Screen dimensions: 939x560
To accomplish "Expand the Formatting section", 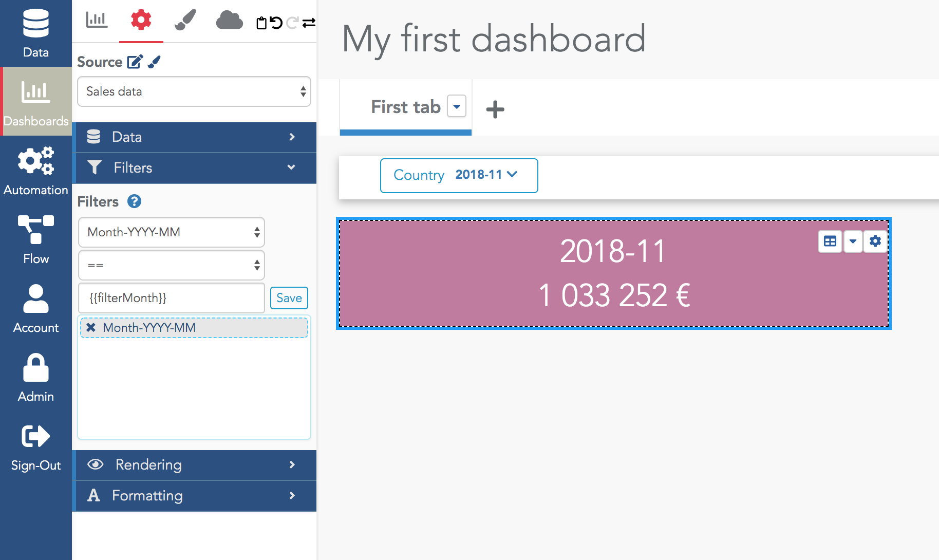I will 194,496.
